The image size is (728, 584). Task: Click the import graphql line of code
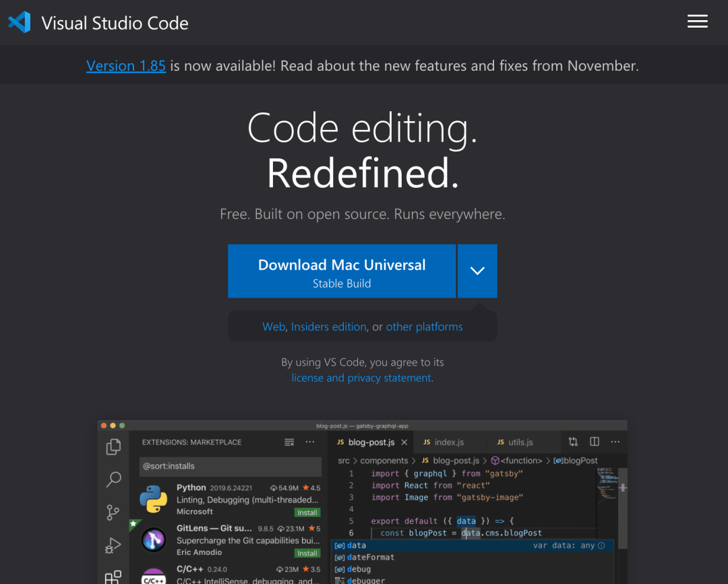click(447, 474)
